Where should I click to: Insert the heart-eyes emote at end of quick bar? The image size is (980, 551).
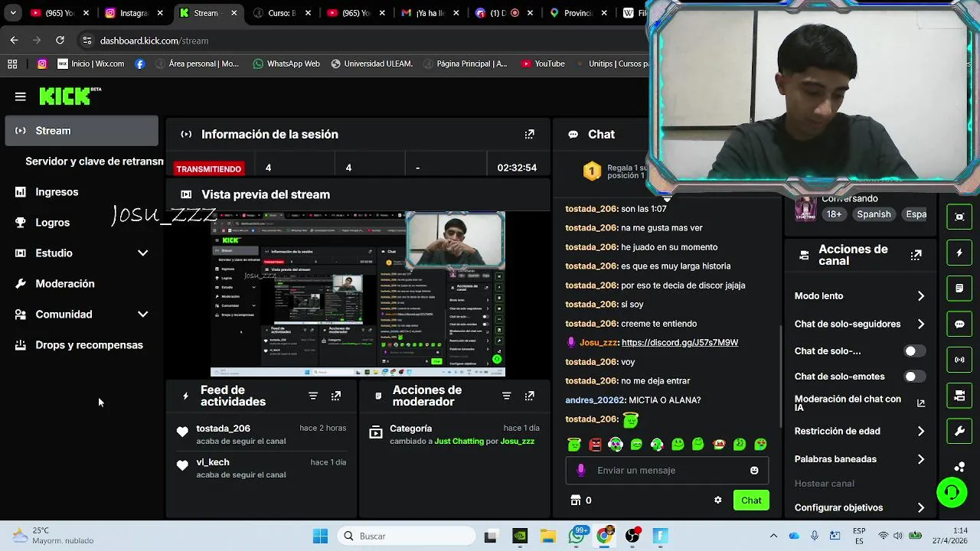tap(760, 444)
